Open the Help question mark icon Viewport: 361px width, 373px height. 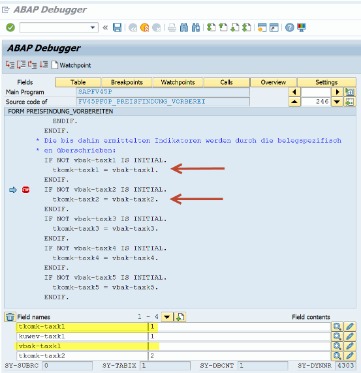289,28
